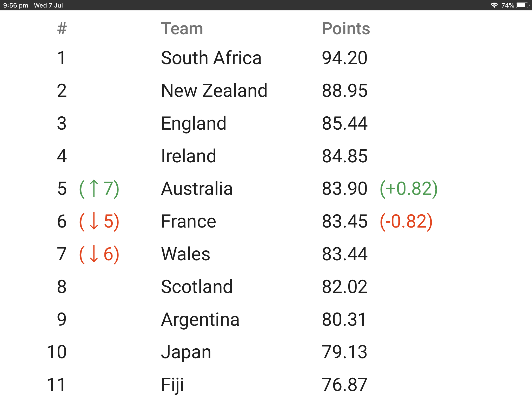Viewport: 532px width, 399px height.
Task: Tap the Ireland team name
Action: pos(188,156)
